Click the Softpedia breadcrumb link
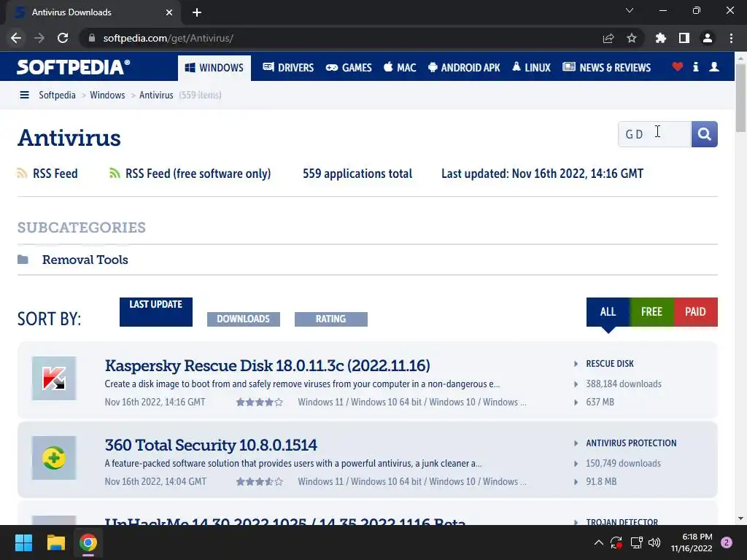 pos(57,96)
